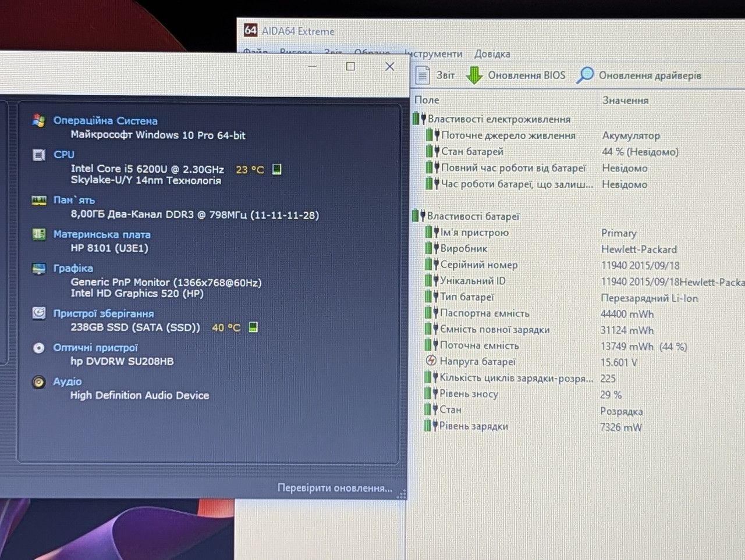Click the value 31124 mWh

point(627,330)
